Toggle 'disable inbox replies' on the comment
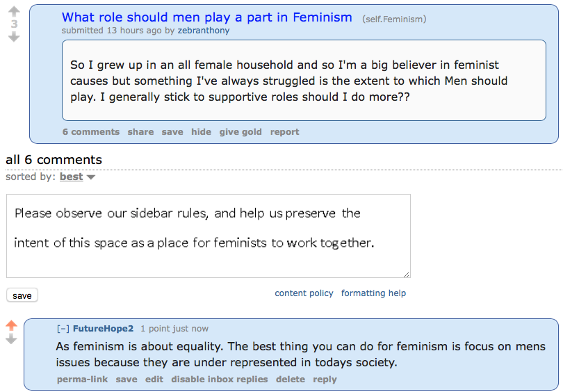The image size is (563, 392). [219, 379]
